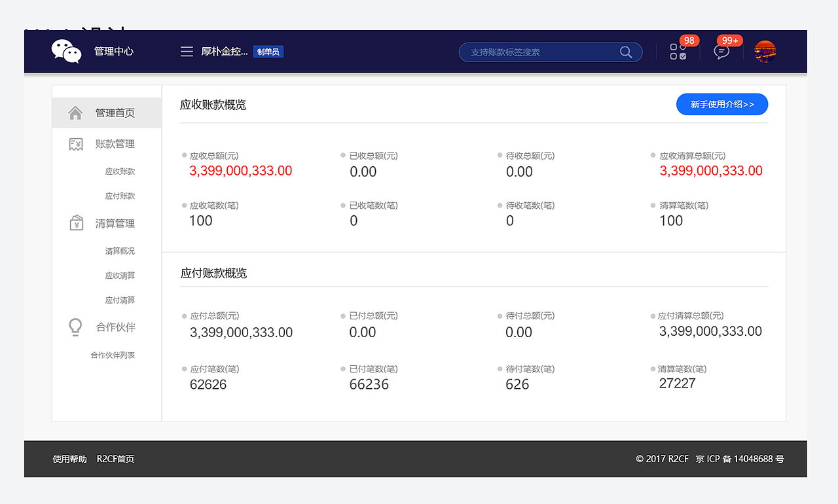Select the home icon beside 管理首页
Viewport: 838px width, 504px height.
pos(75,112)
